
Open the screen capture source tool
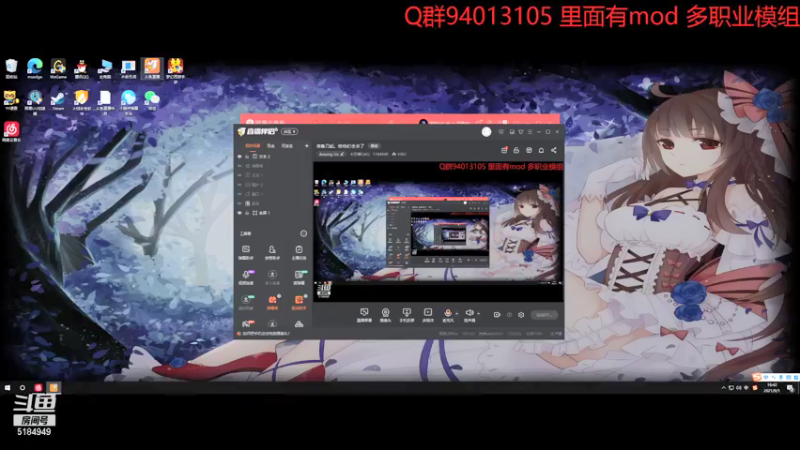[364, 315]
